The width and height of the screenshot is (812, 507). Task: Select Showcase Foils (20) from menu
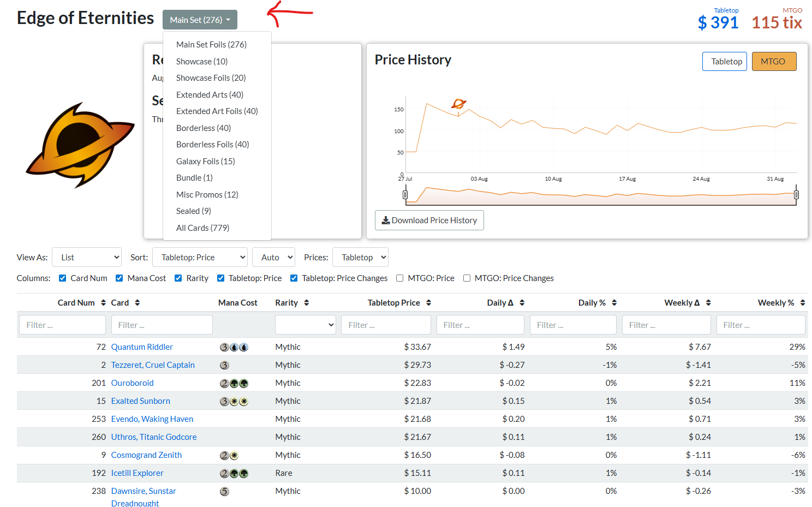[211, 78]
